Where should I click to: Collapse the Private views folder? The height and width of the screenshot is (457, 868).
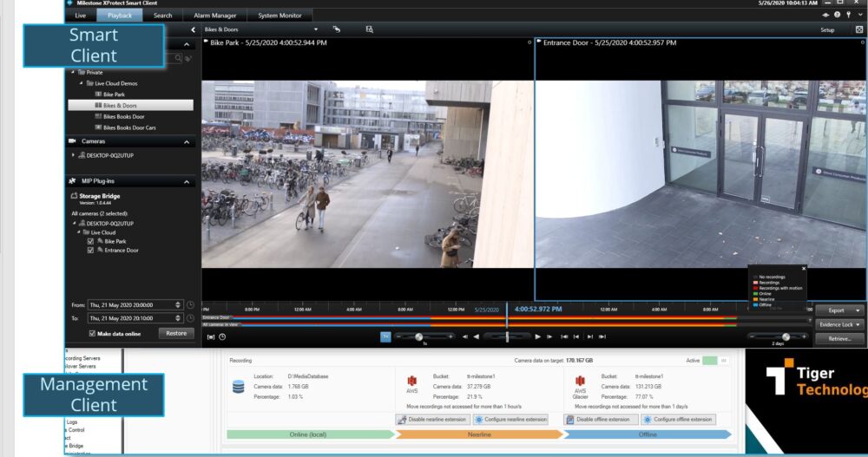73,72
